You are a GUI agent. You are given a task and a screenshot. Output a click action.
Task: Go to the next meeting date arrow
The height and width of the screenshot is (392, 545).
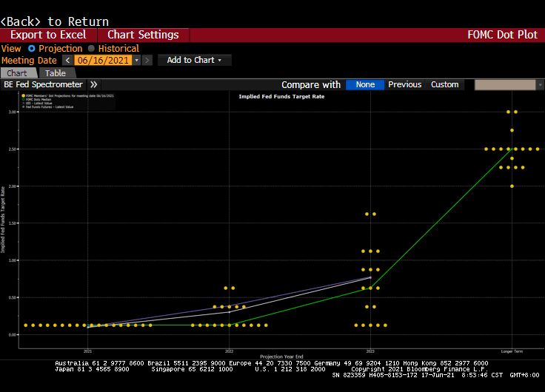[147, 61]
